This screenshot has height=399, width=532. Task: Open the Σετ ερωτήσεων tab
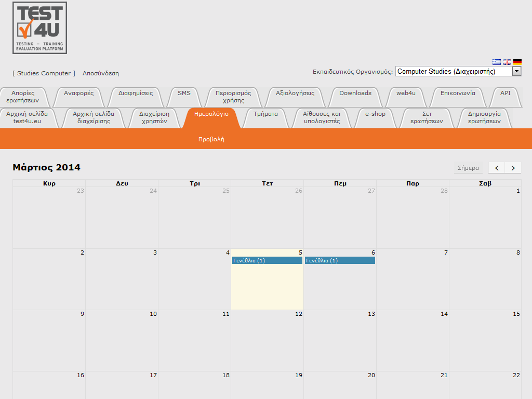point(427,117)
